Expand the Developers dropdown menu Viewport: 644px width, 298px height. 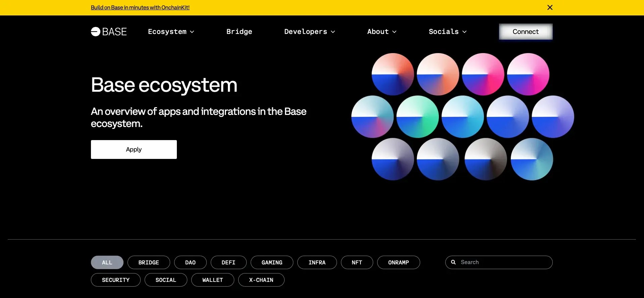click(x=310, y=32)
